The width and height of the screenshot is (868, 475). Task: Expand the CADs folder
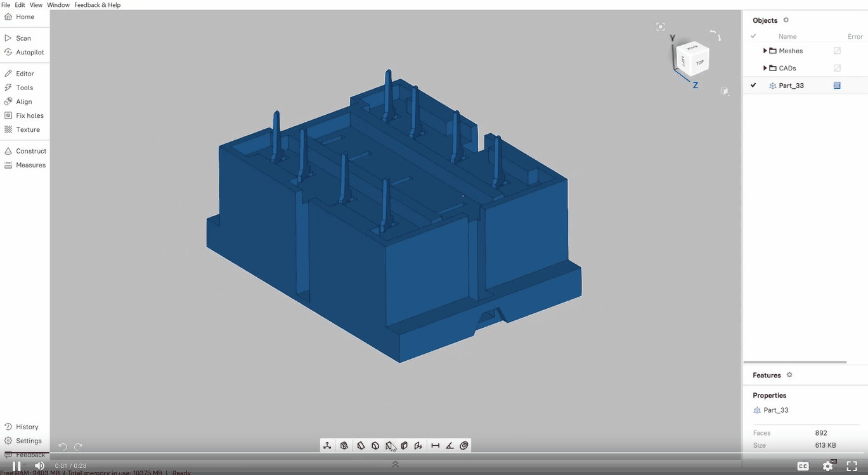pos(765,68)
